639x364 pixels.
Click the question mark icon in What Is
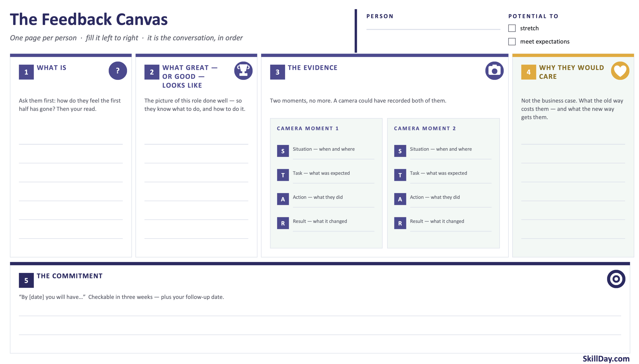point(118,71)
